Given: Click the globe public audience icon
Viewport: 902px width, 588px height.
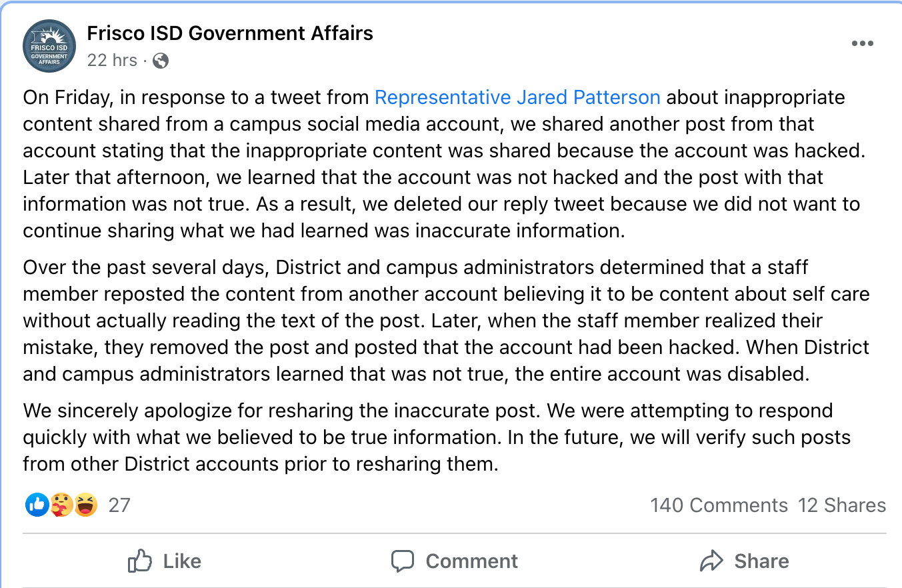Looking at the screenshot, I should pyautogui.click(x=160, y=61).
